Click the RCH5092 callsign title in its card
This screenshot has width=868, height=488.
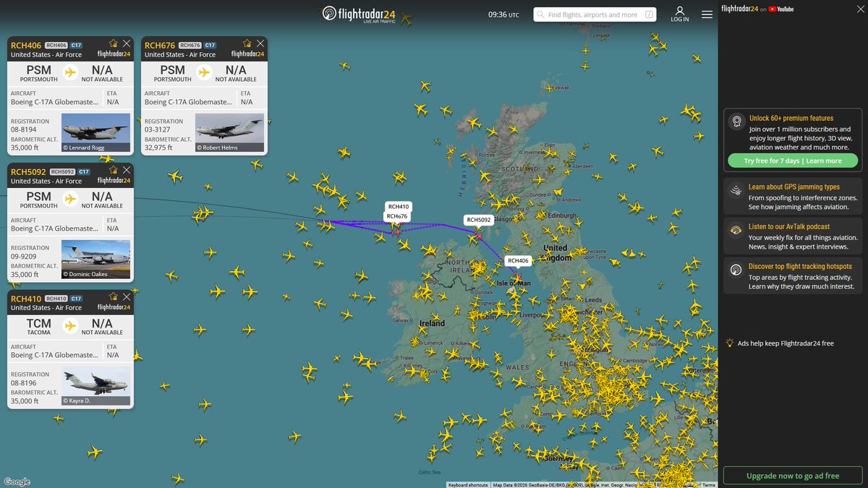click(x=28, y=171)
